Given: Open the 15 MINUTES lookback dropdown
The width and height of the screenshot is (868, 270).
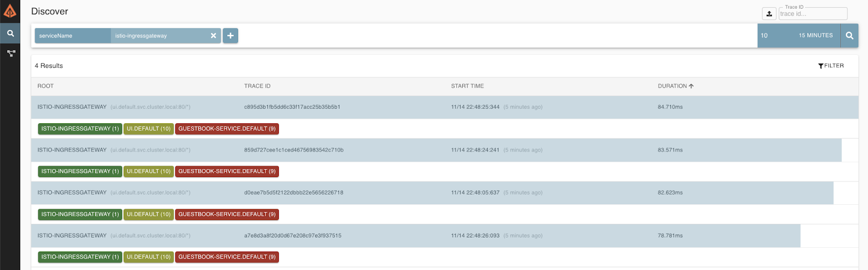Looking at the screenshot, I should [815, 36].
